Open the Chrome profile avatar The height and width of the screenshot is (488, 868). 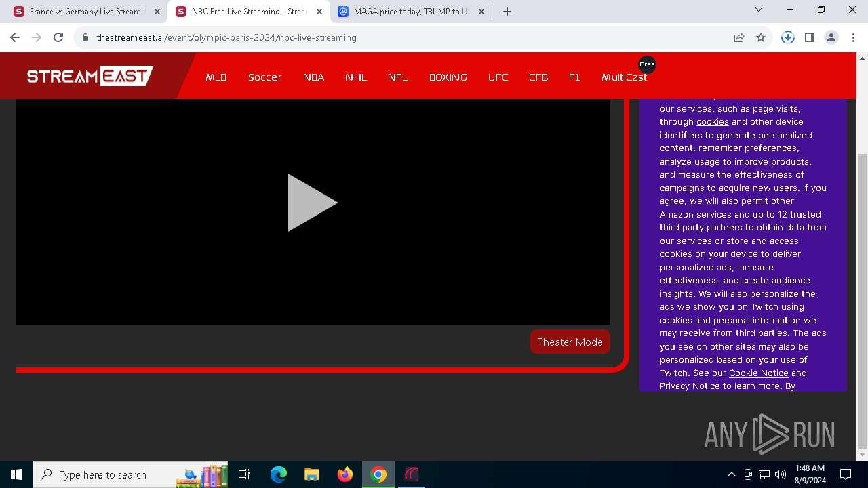click(831, 37)
